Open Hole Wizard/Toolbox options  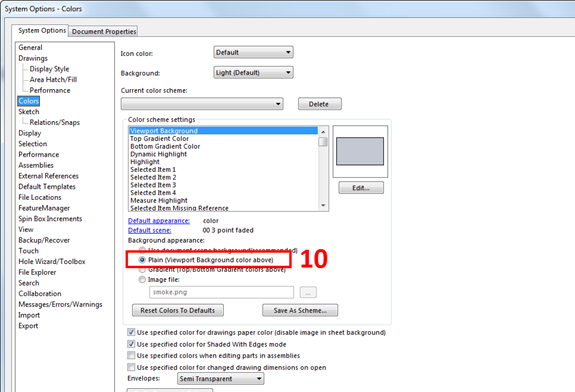pos(52,261)
